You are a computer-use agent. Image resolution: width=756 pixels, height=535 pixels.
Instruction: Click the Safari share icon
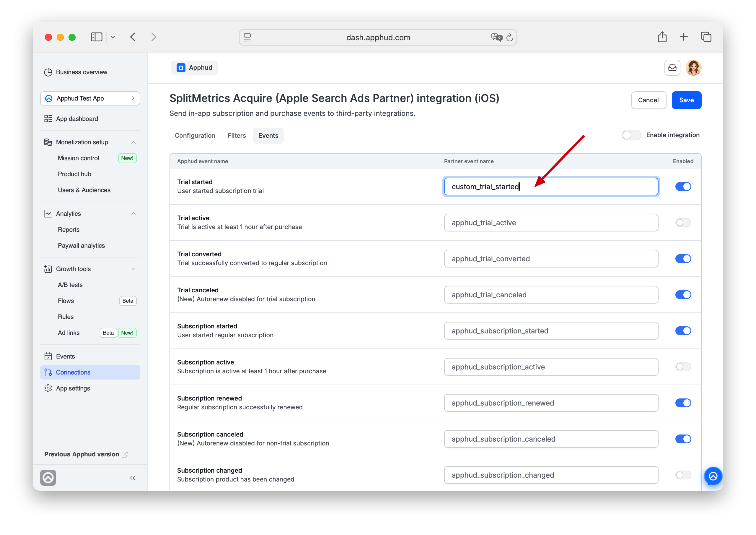662,37
